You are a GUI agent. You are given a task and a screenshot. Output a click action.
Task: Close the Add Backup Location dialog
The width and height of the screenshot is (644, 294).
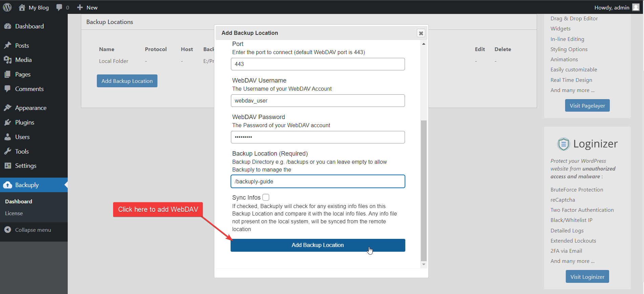421,33
